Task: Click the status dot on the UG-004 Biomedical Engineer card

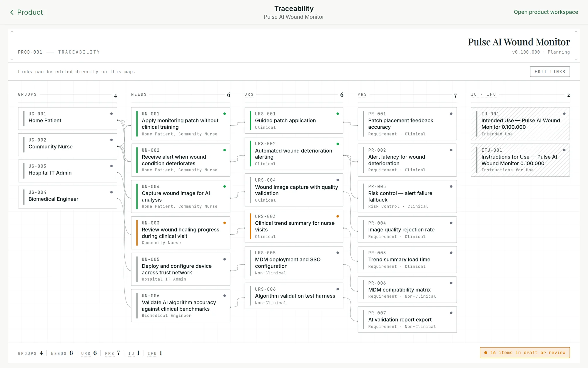Action: tap(111, 192)
